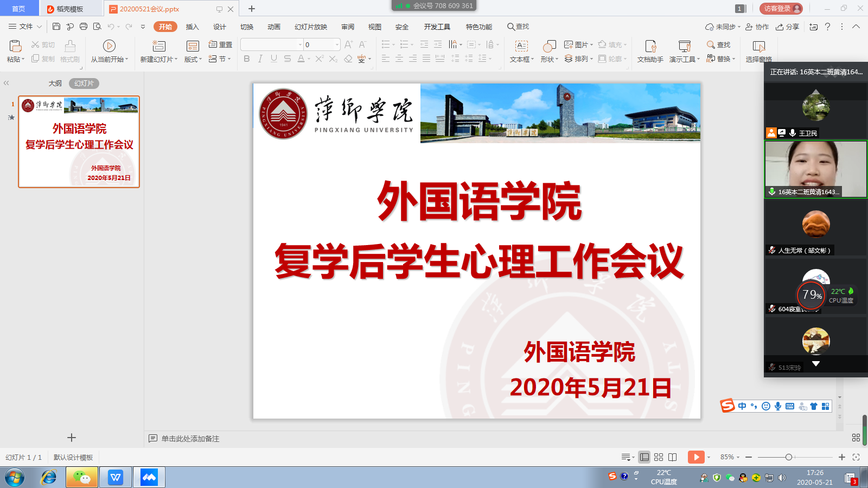868x488 pixels.
Task: Switch to normal view in status bar
Action: tap(644, 457)
